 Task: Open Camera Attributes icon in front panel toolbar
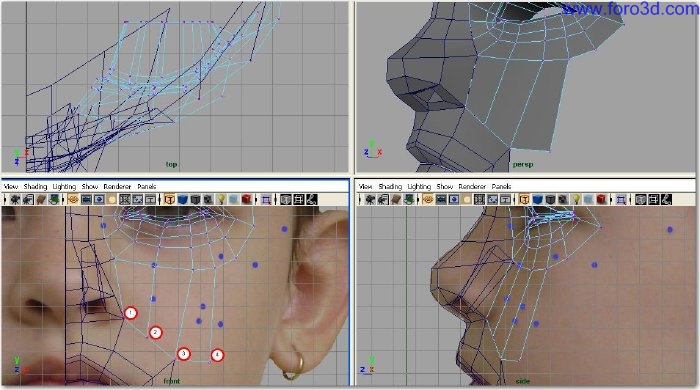(28, 199)
